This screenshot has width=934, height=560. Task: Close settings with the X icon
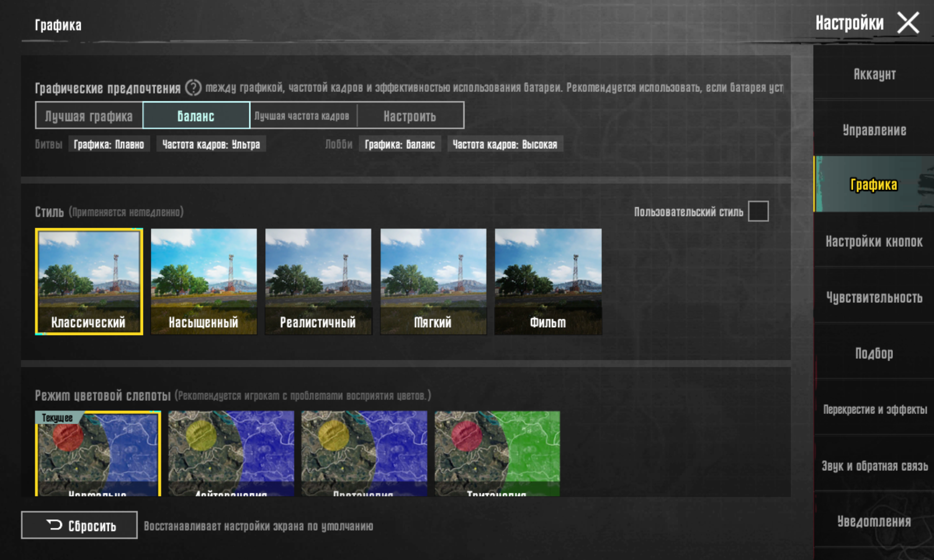(x=908, y=23)
